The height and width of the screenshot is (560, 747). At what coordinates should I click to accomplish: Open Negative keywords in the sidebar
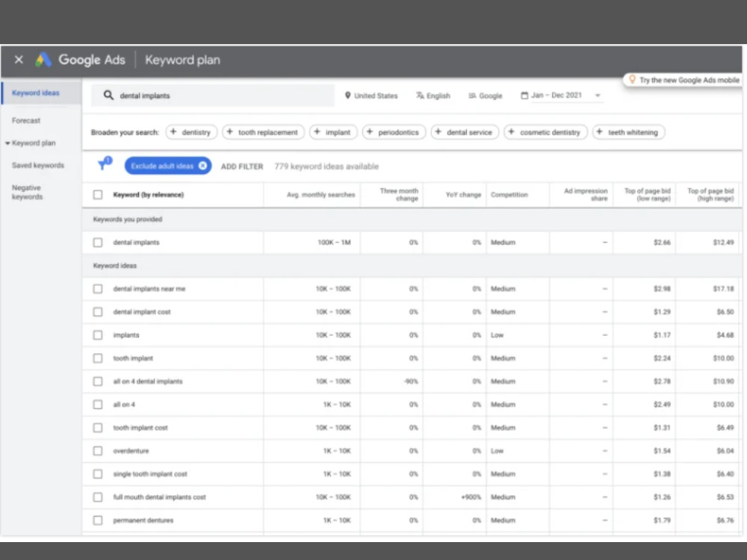[27, 192]
